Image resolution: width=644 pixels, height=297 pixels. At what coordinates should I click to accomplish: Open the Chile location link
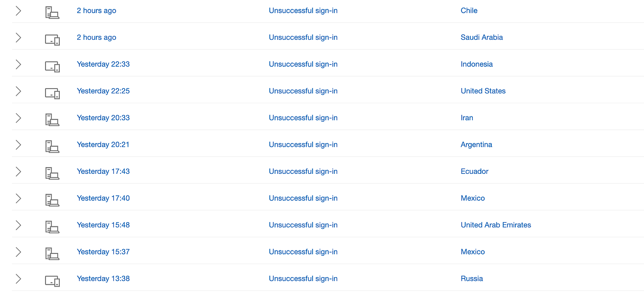(x=469, y=10)
